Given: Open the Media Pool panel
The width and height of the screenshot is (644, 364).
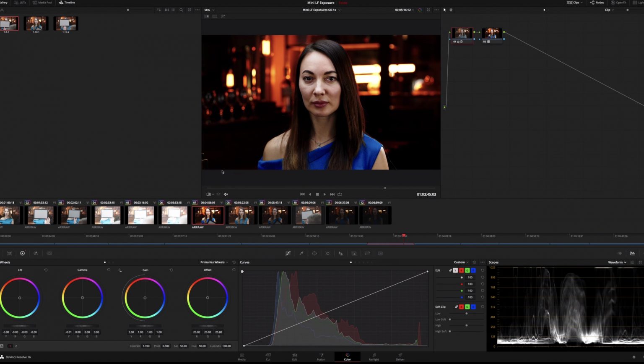Looking at the screenshot, I should 43,3.
